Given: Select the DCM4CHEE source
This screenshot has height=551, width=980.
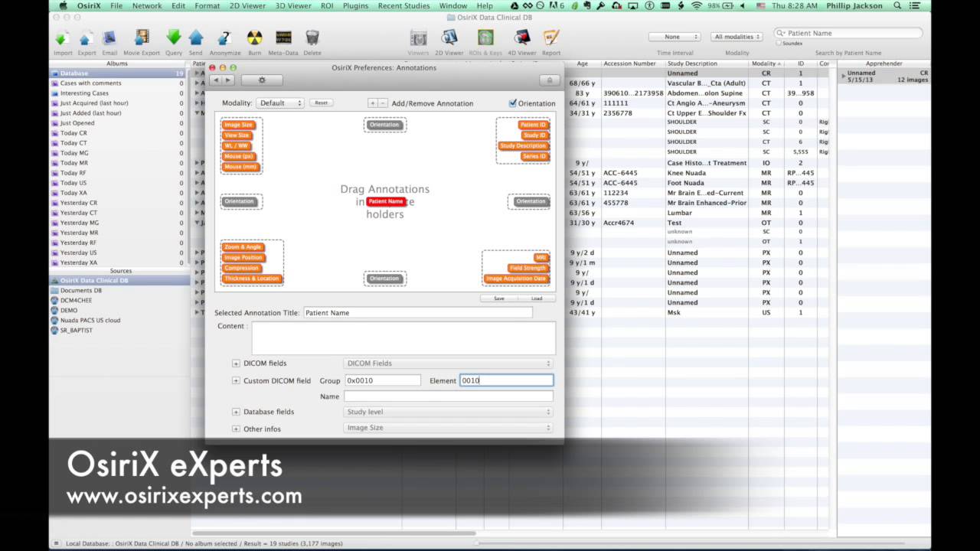Looking at the screenshot, I should 76,301.
